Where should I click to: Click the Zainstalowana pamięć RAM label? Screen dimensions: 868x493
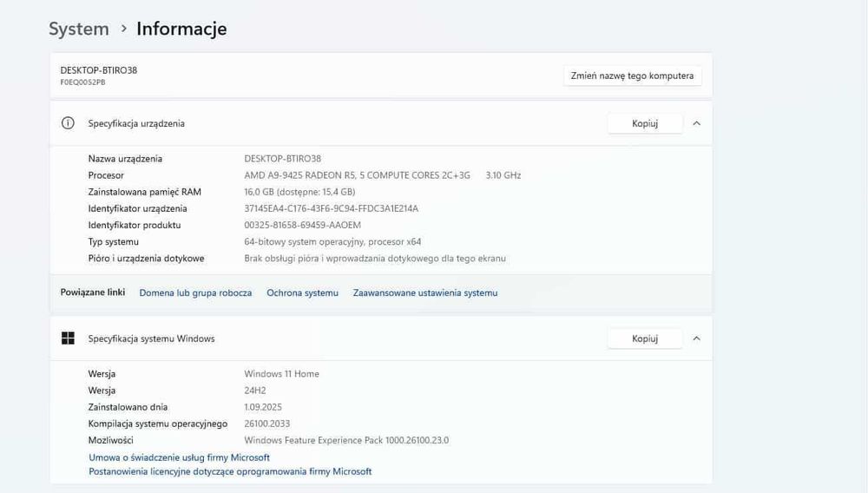pyautogui.click(x=144, y=192)
